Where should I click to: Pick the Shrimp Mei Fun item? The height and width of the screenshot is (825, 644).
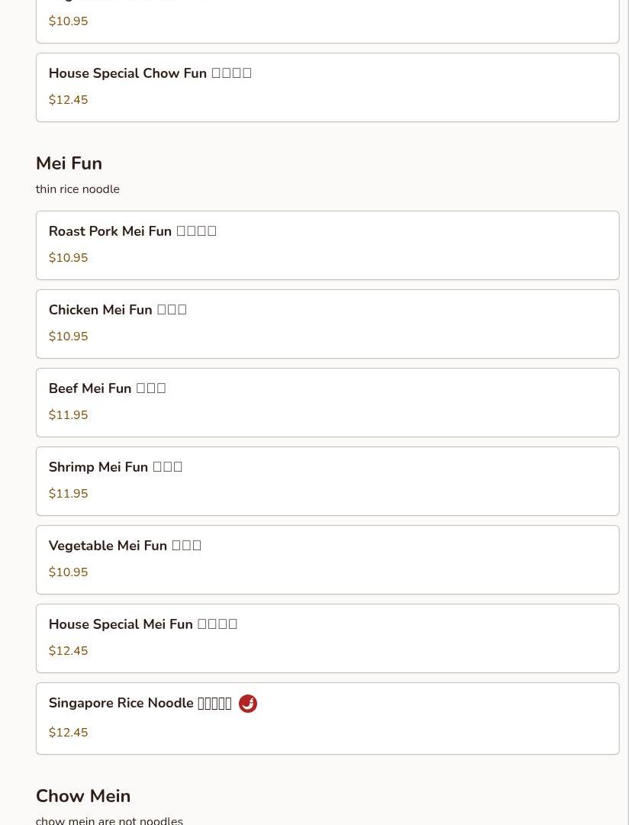coord(327,481)
